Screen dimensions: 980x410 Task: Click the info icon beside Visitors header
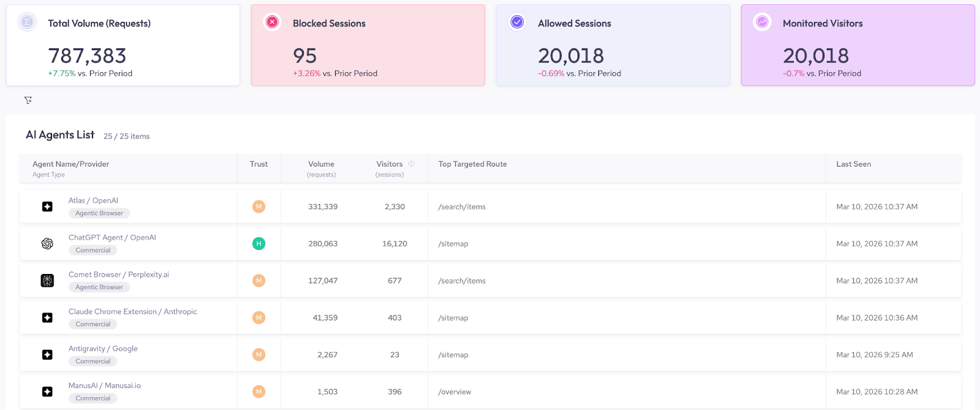pyautogui.click(x=412, y=164)
